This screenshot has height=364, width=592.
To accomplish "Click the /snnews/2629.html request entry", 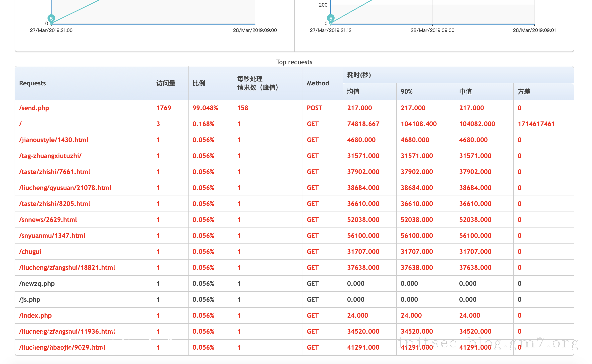I will (48, 220).
